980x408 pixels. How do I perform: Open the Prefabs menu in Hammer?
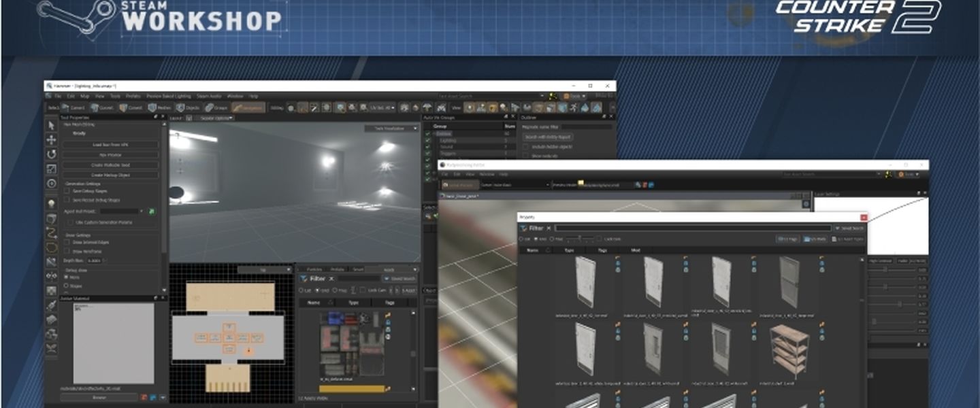point(133,96)
